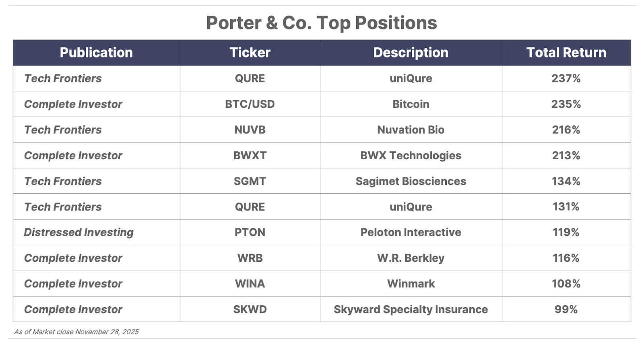
Task: Select the Description column header
Action: click(x=411, y=53)
